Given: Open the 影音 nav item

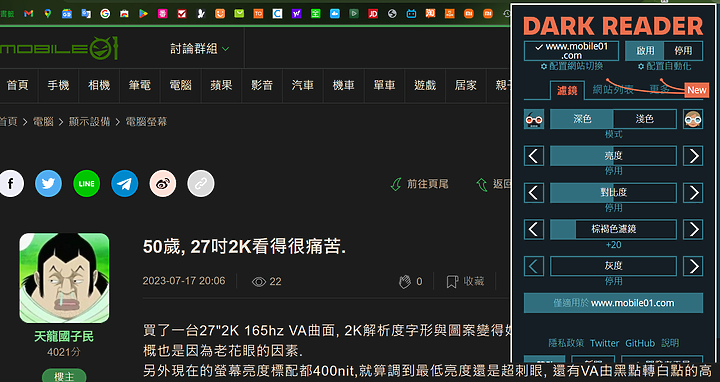Looking at the screenshot, I should pyautogui.click(x=262, y=85).
